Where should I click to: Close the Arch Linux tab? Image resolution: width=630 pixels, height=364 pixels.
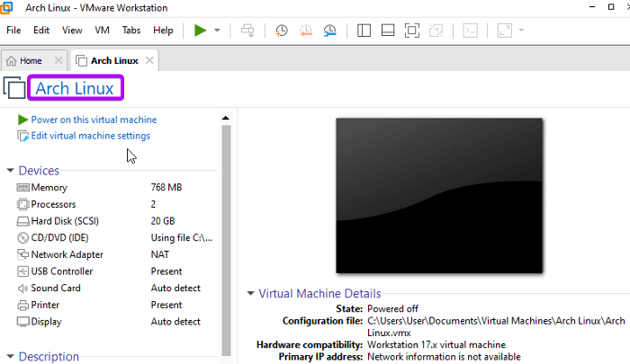point(149,60)
